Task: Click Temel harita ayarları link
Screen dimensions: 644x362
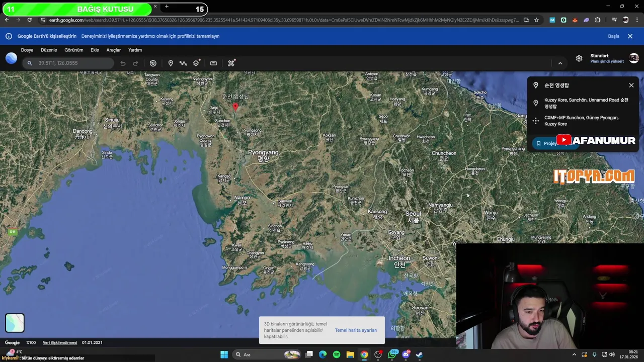Action: tap(356, 330)
